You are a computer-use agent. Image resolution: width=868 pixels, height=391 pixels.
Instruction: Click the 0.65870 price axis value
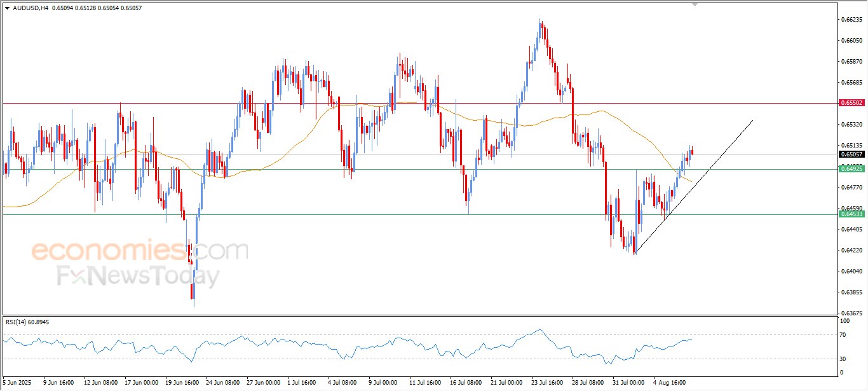pyautogui.click(x=851, y=61)
